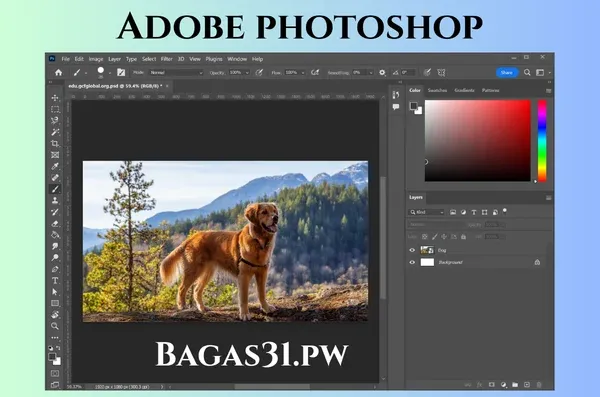Select the Rectangular Marquee tool
Screen dimensions: 600x397
coord(55,109)
